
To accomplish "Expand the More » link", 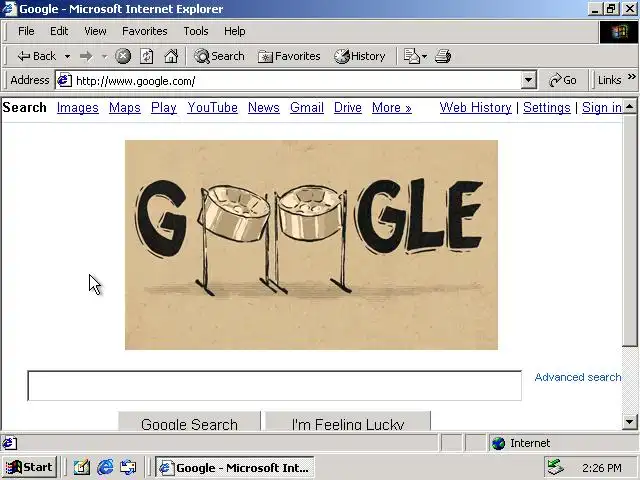I will (391, 107).
